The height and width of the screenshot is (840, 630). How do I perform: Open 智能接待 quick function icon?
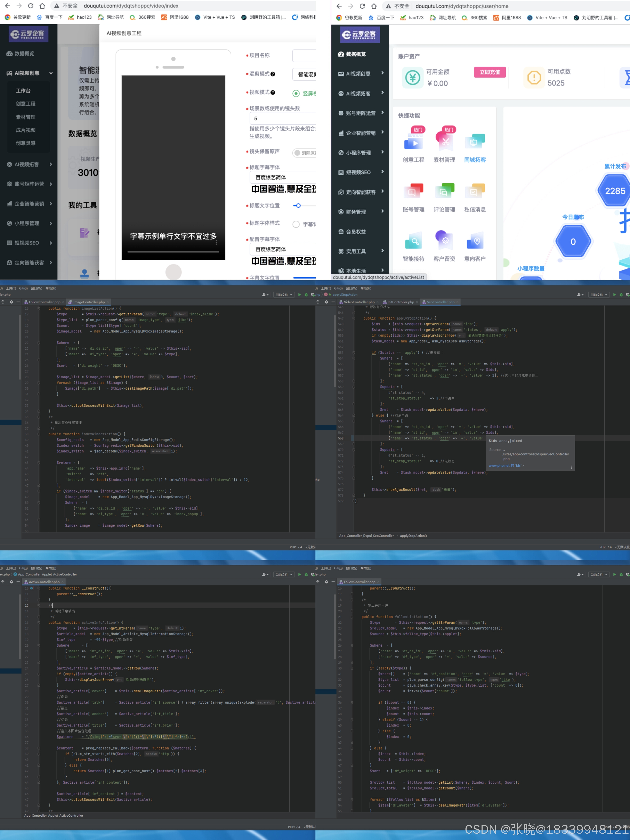pos(413,241)
